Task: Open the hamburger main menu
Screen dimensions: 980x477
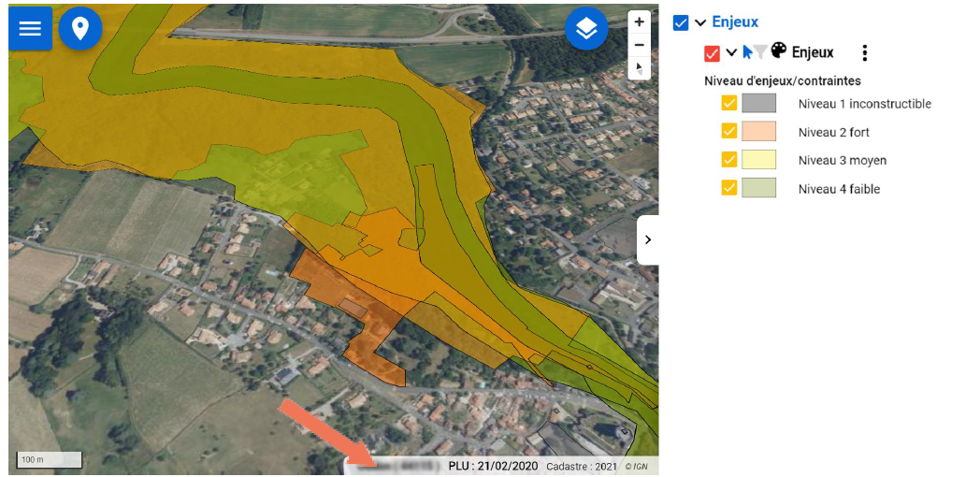Action: pyautogui.click(x=30, y=28)
